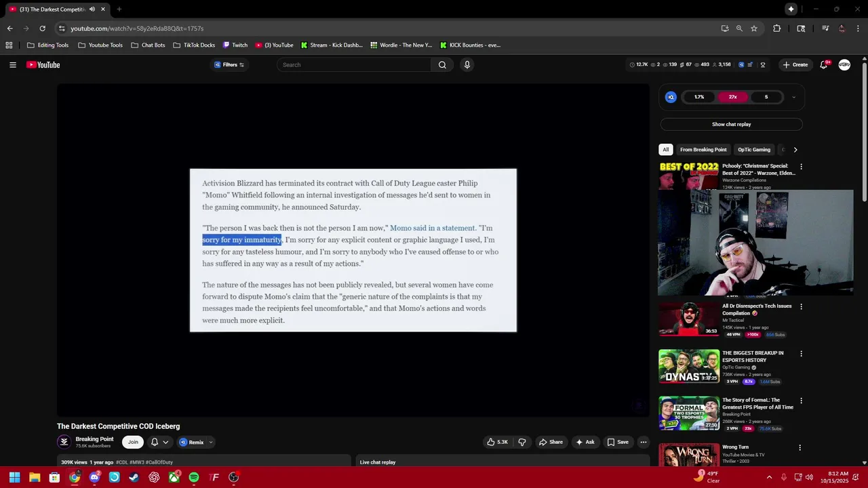Open the Twitch bookmark
The width and height of the screenshot is (868, 488).
pos(235,45)
